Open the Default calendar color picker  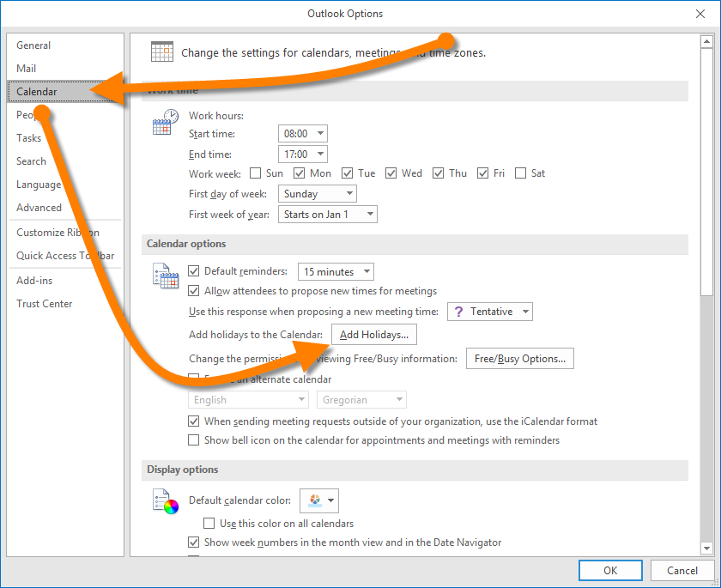[318, 500]
